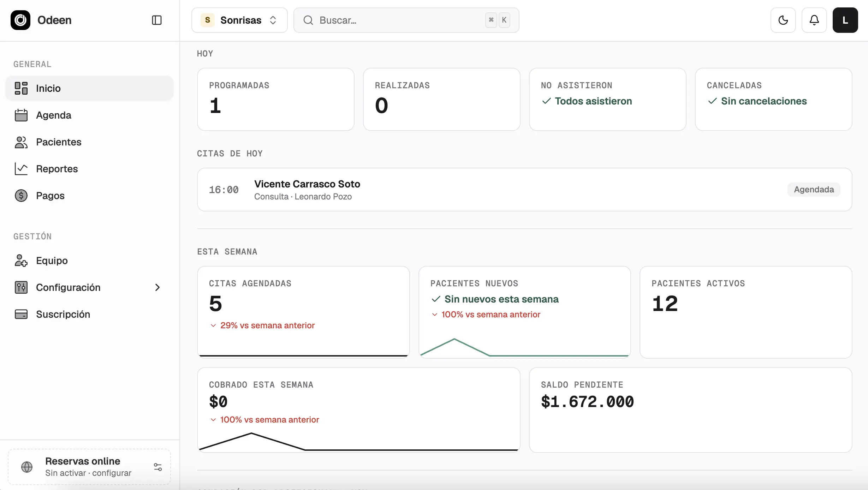Open Vicente Carrasco Soto's 16:00 appointment
The image size is (868, 490).
click(x=524, y=190)
